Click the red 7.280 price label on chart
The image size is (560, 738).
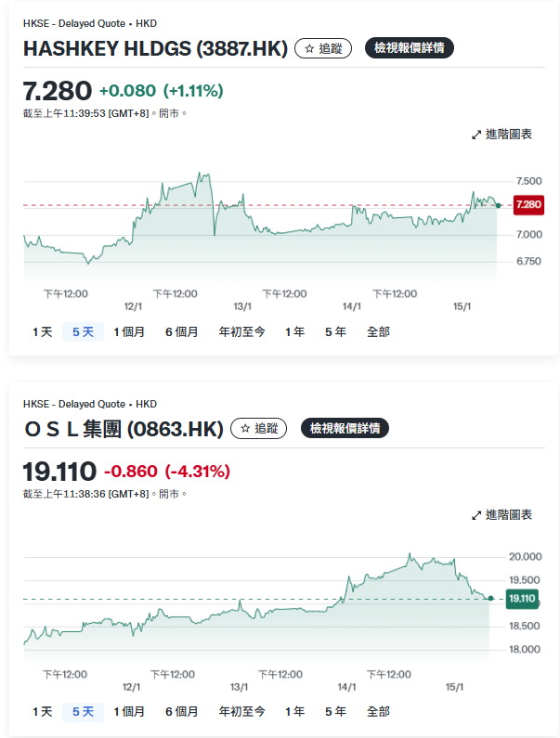(x=527, y=204)
